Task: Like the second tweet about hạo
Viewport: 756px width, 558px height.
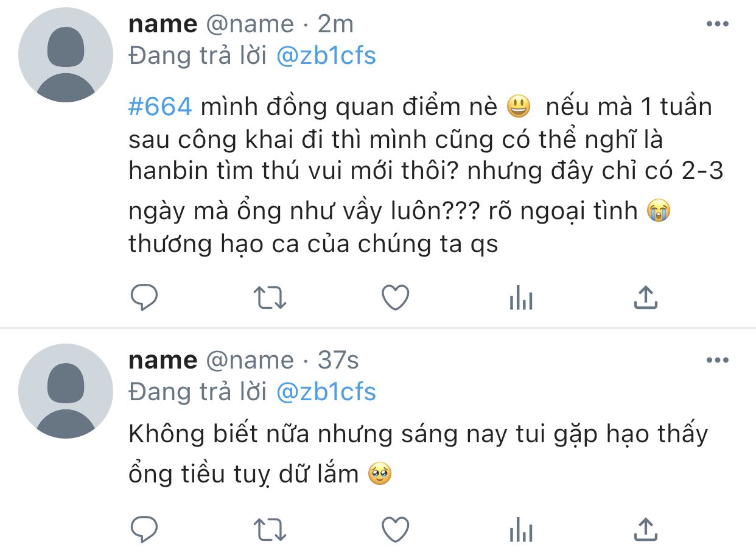Action: coord(395,529)
